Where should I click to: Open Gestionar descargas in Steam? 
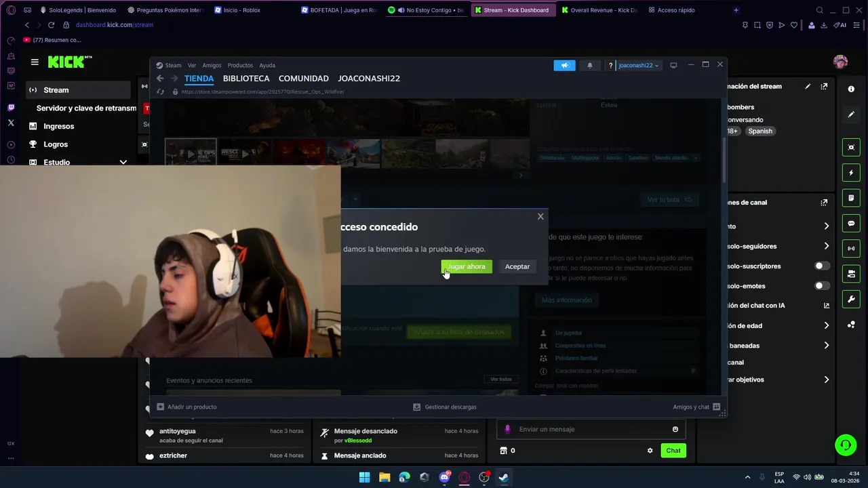(x=445, y=407)
